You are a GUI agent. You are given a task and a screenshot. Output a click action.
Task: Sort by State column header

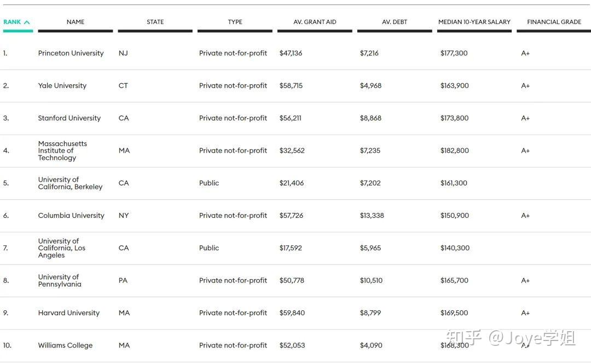pos(155,22)
